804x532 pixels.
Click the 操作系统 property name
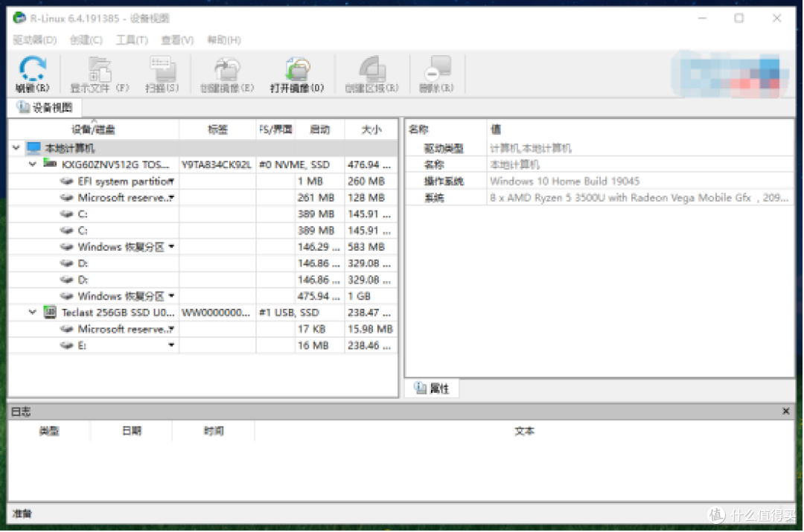(444, 181)
